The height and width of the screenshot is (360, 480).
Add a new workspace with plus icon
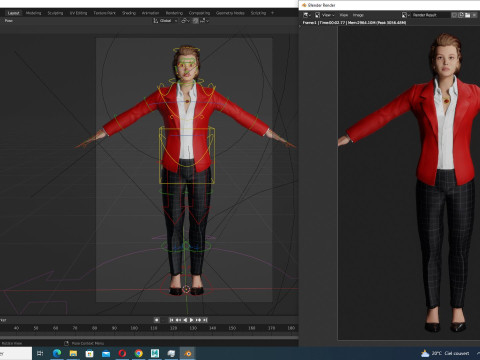272,13
